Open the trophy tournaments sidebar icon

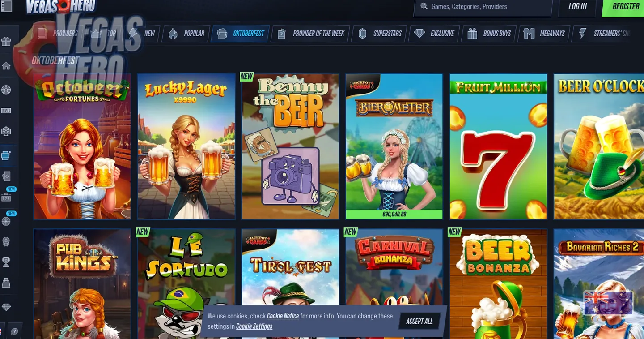pyautogui.click(x=6, y=262)
